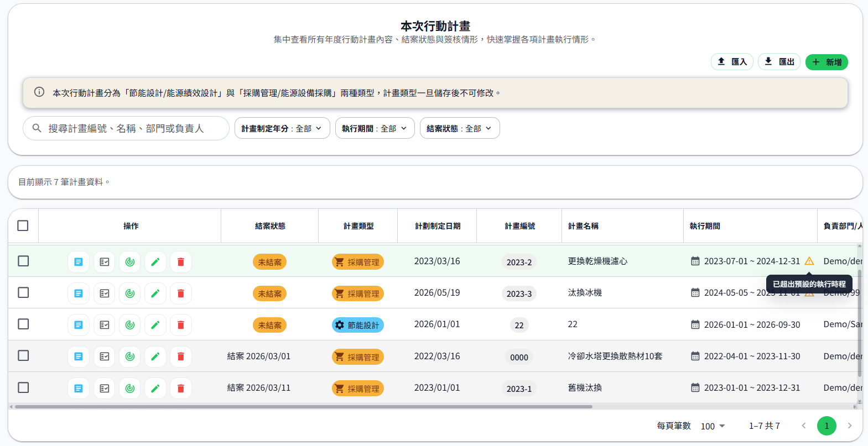Viewport: 868px width, 446px height.
Task: Click the date cell 2026/05/19
Action: tap(437, 293)
